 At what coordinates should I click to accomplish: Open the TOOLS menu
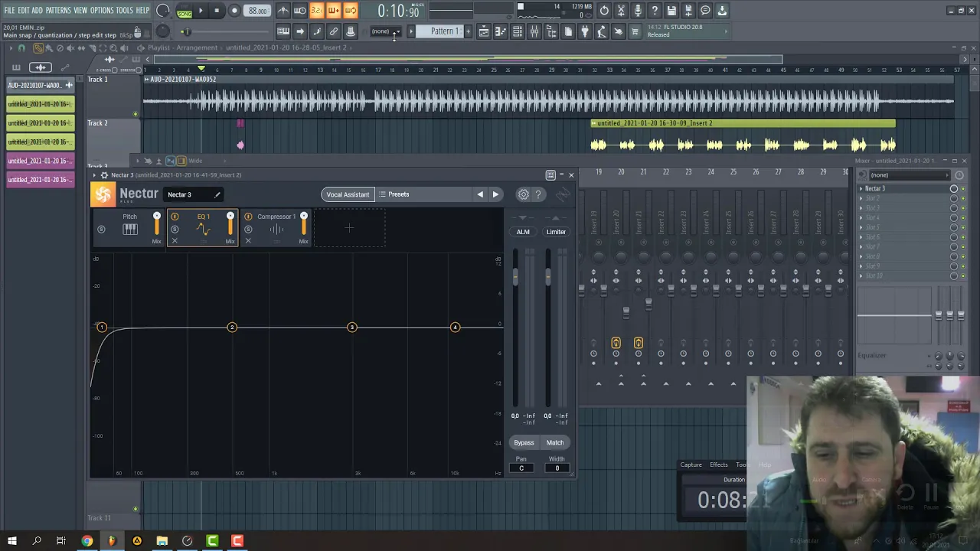124,10
